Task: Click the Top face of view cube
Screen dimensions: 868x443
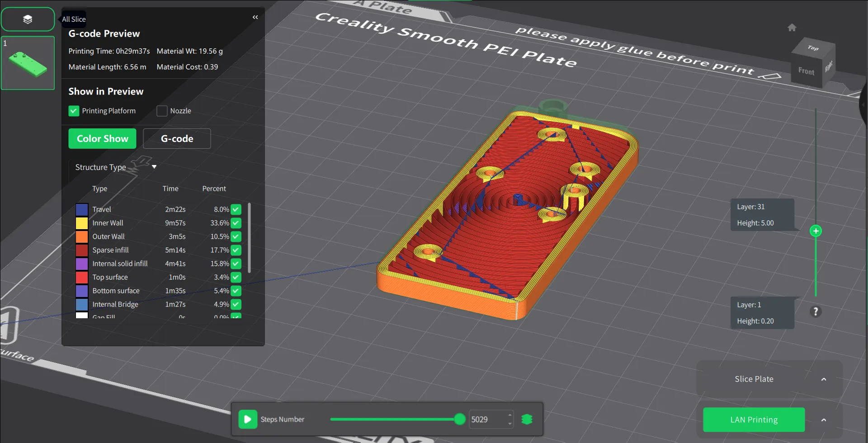Action: [x=813, y=48]
